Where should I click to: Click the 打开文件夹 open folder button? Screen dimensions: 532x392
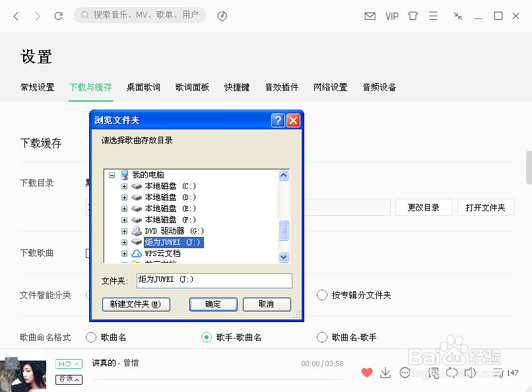(x=486, y=207)
